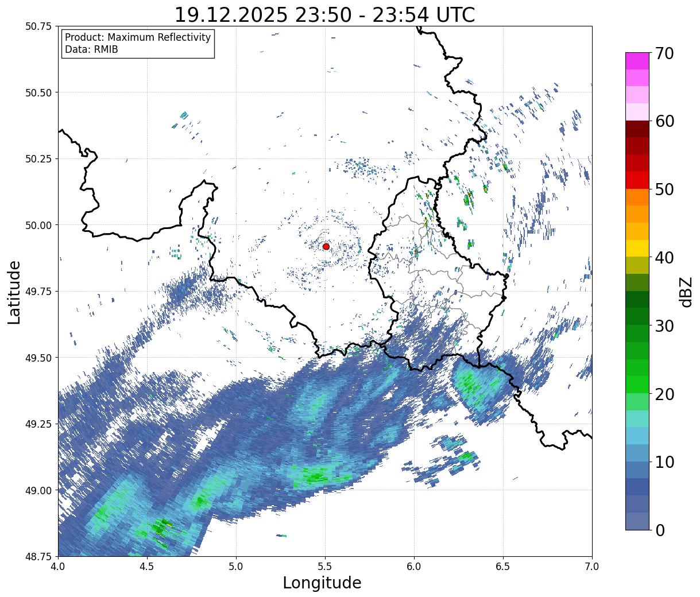This screenshot has width=700, height=597.
Task: Click the muted blue-grey swatch just above 0
Action: (x=637, y=521)
